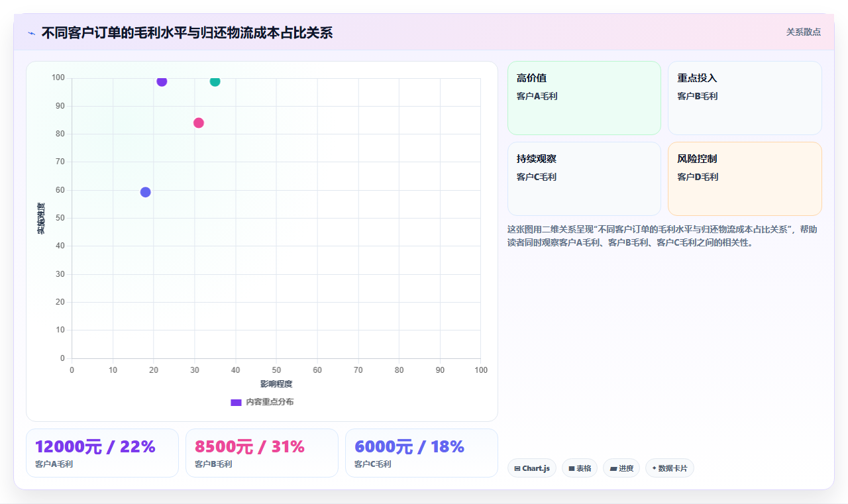The image size is (848, 504).
Task: Click the 内容重点分布 legend label
Action: tap(270, 402)
